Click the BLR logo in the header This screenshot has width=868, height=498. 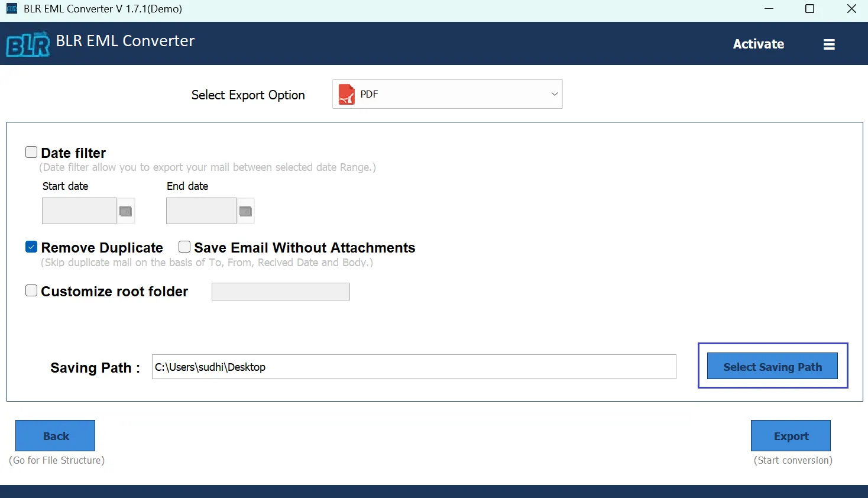click(27, 43)
